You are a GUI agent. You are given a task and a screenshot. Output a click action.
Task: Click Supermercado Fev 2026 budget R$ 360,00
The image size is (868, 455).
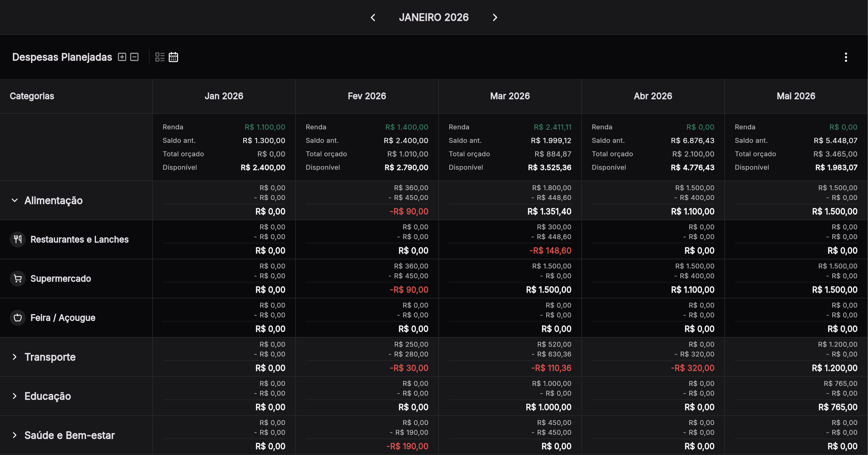tap(411, 266)
